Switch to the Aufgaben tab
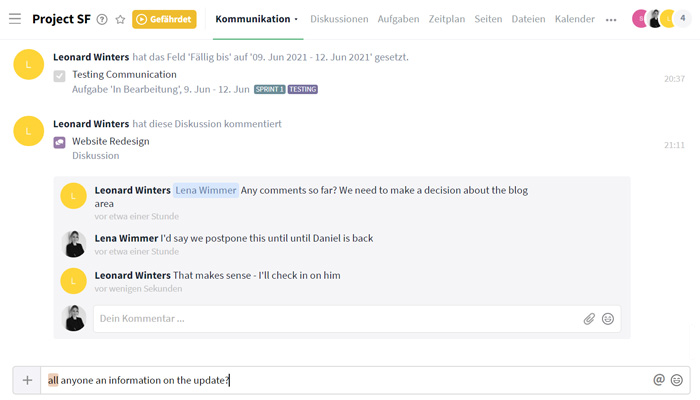The height and width of the screenshot is (400, 700). coord(398,19)
